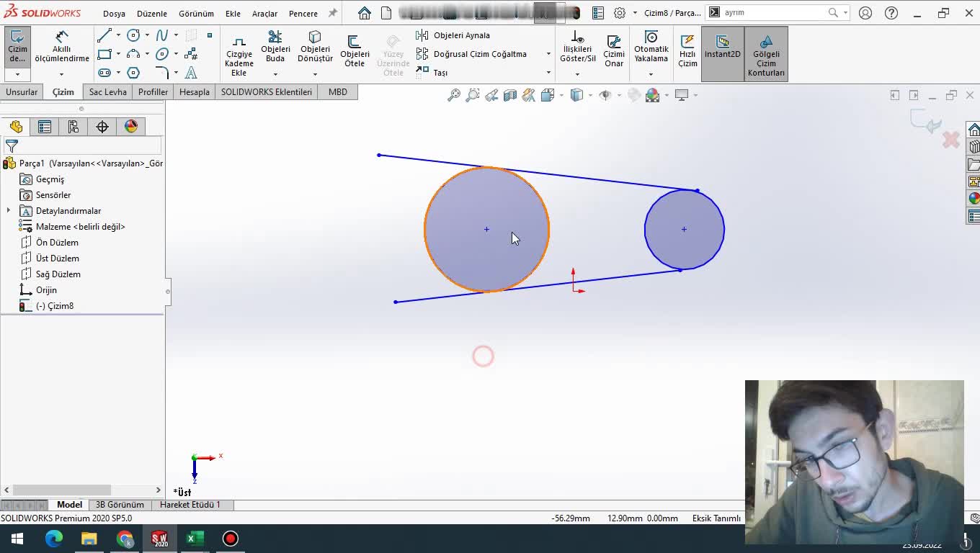The height and width of the screenshot is (553, 980).
Task: Select the sketch Text tool
Action: point(191,73)
